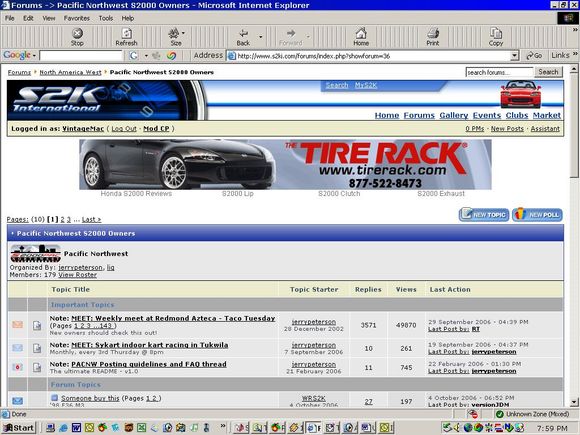Click the Copy toolbar button
Image resolution: width=580 pixels, height=435 pixels.
(x=496, y=37)
